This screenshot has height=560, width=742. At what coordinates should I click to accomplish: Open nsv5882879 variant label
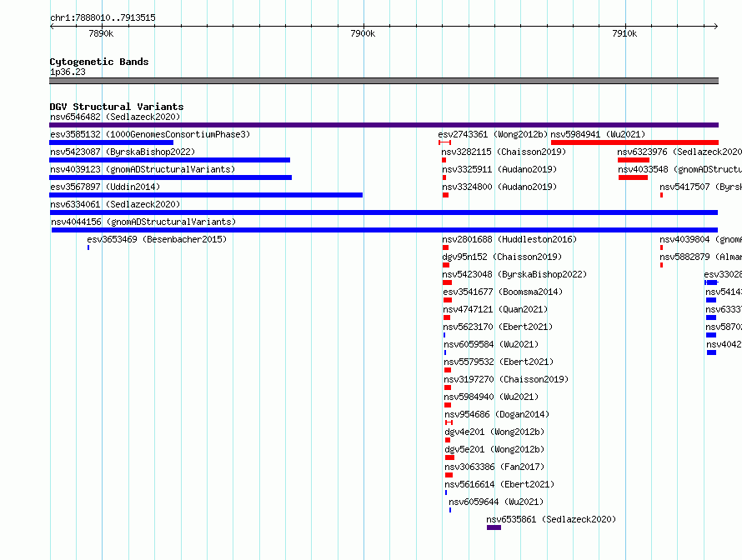[700, 257]
